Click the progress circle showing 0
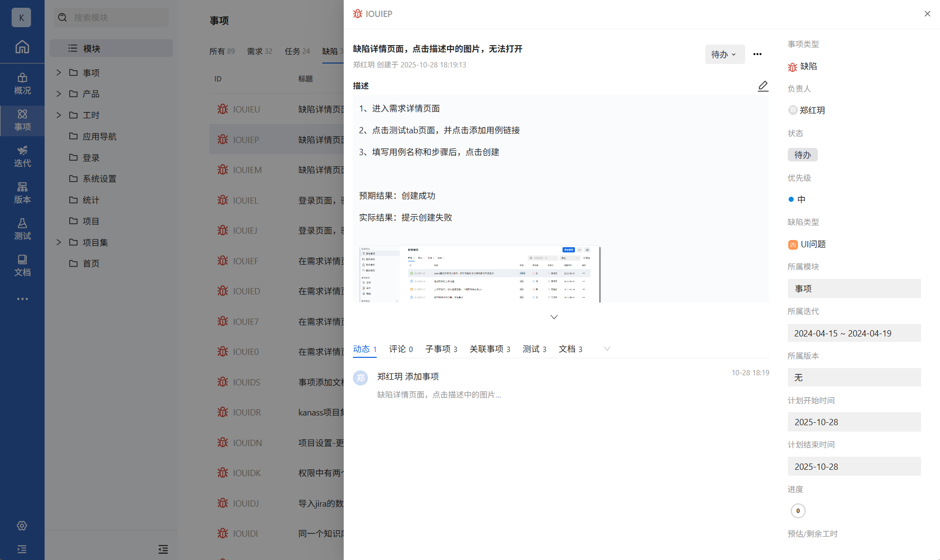Screen dimensions: 940x560 click(798, 511)
